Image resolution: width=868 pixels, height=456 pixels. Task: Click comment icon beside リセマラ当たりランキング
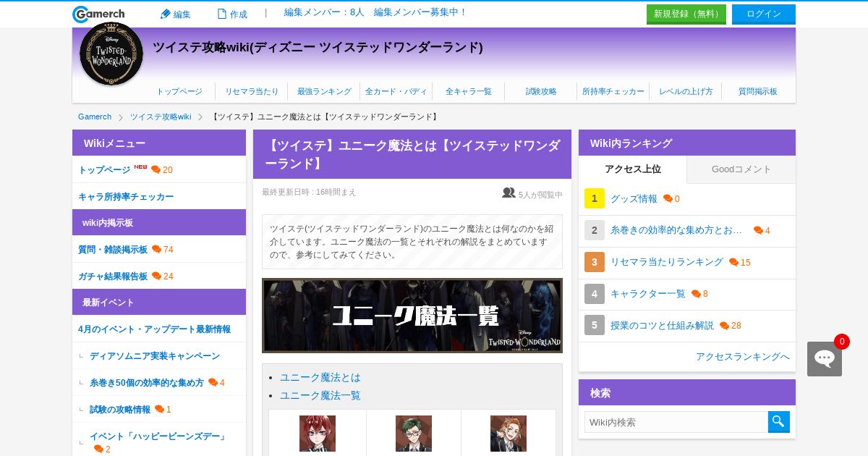(733, 262)
